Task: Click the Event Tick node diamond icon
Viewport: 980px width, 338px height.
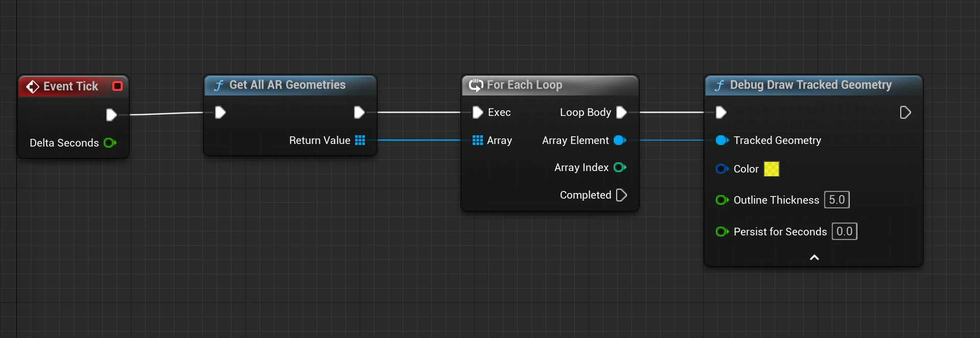Action: pos(33,87)
